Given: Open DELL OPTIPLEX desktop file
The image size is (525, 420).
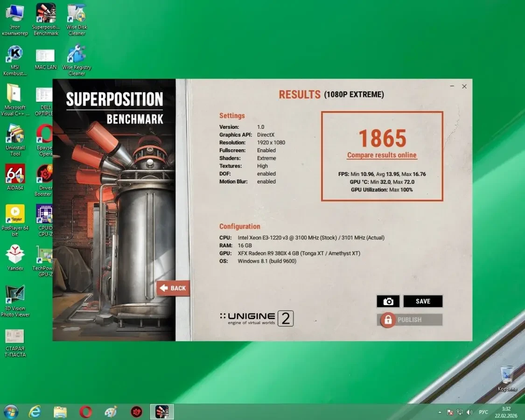Looking at the screenshot, I should click(x=44, y=101).
